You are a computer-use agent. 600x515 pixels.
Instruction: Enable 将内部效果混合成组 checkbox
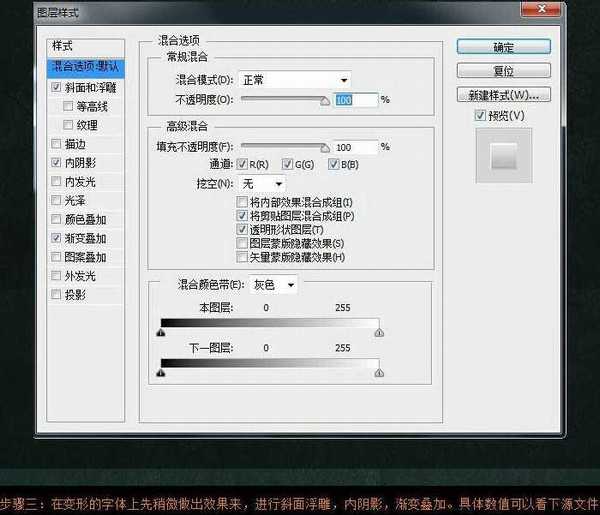[242, 202]
